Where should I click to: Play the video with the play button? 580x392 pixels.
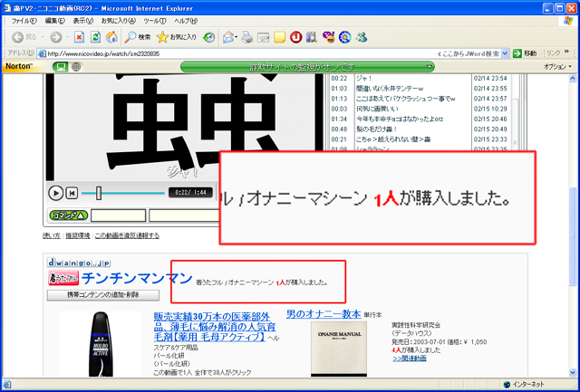coord(55,193)
